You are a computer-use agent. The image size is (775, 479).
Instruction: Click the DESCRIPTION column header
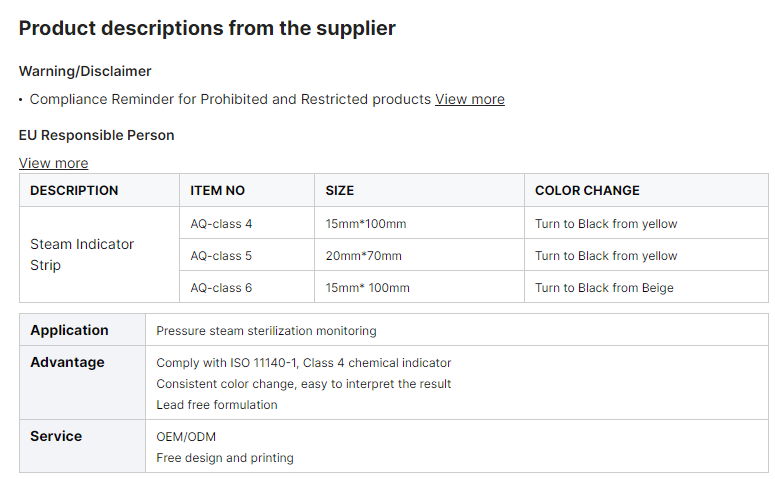click(99, 190)
